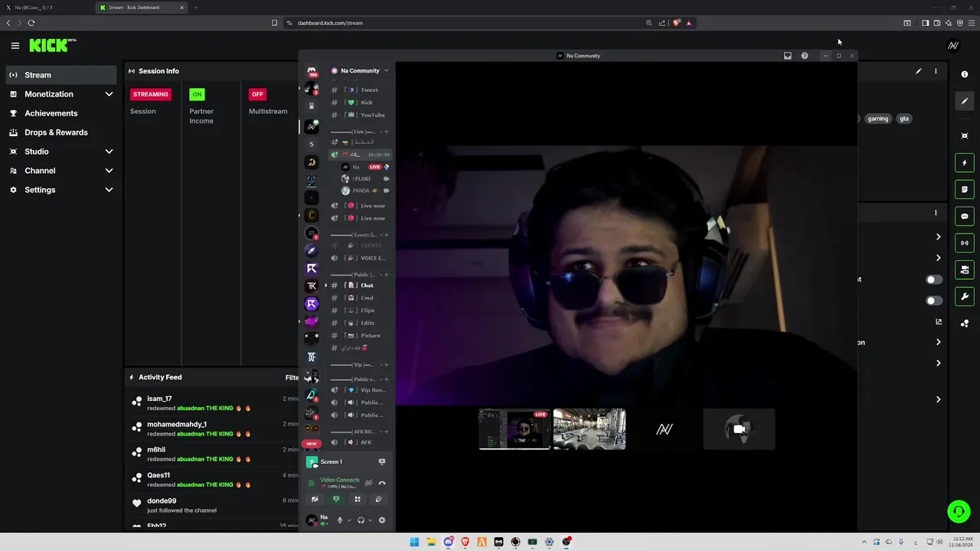
Task: Click Discord noise suppression icon
Action: 368,483
